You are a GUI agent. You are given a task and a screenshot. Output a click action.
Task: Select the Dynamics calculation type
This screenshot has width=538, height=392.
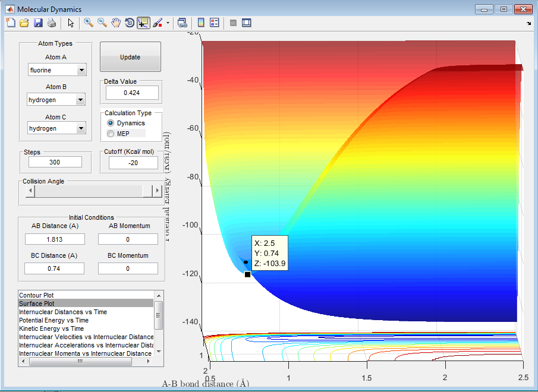click(111, 123)
